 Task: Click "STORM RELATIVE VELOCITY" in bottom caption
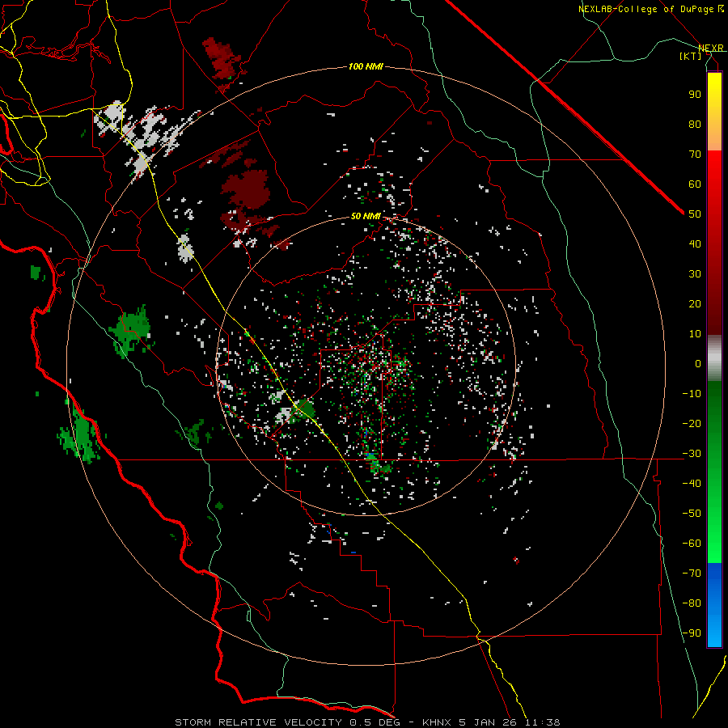(258, 722)
